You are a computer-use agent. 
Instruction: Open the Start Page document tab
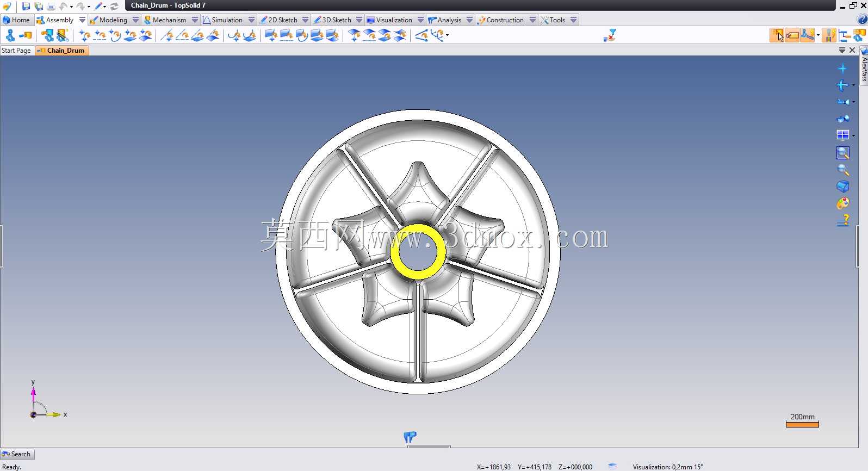coord(16,51)
